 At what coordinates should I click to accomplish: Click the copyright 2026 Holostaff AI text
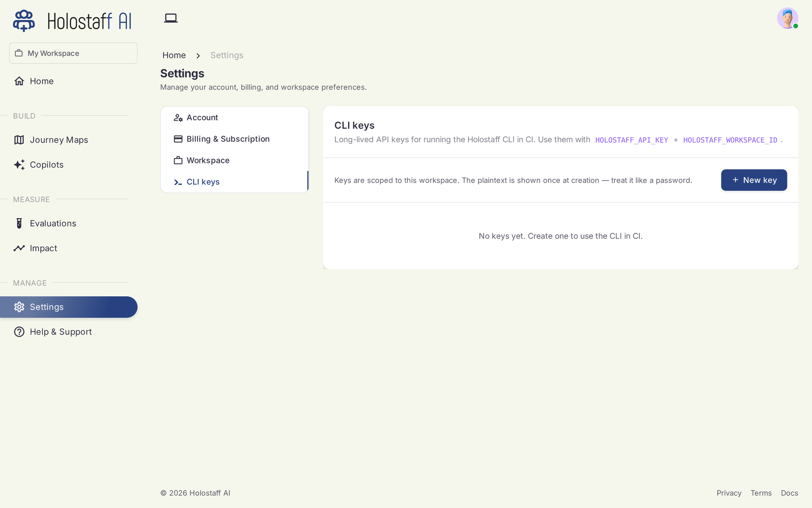(x=195, y=493)
